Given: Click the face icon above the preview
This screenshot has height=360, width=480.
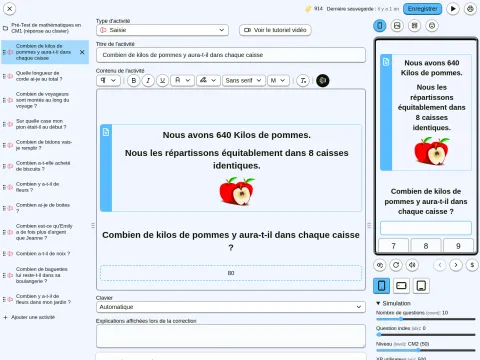Looking at the screenshot, I should (x=432, y=26).
